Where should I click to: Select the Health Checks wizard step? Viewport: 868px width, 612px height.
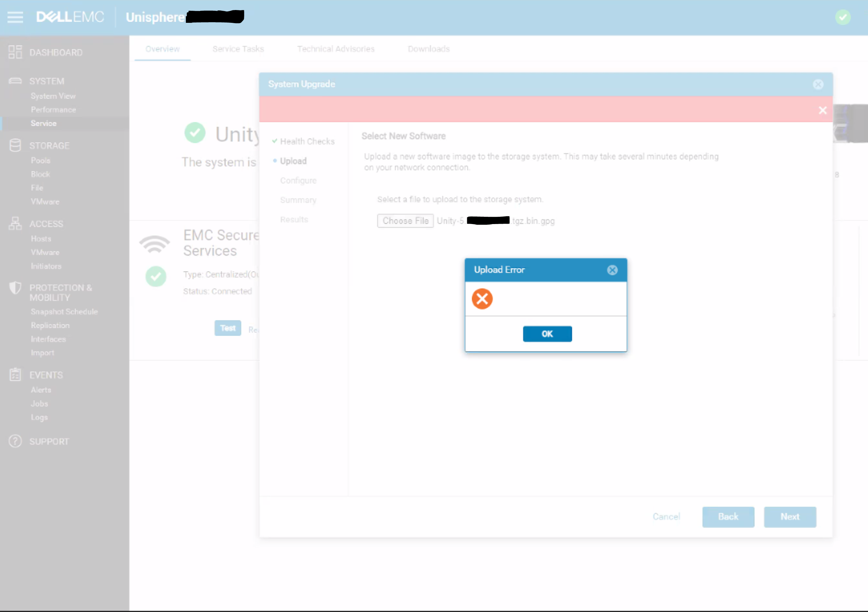coord(307,141)
